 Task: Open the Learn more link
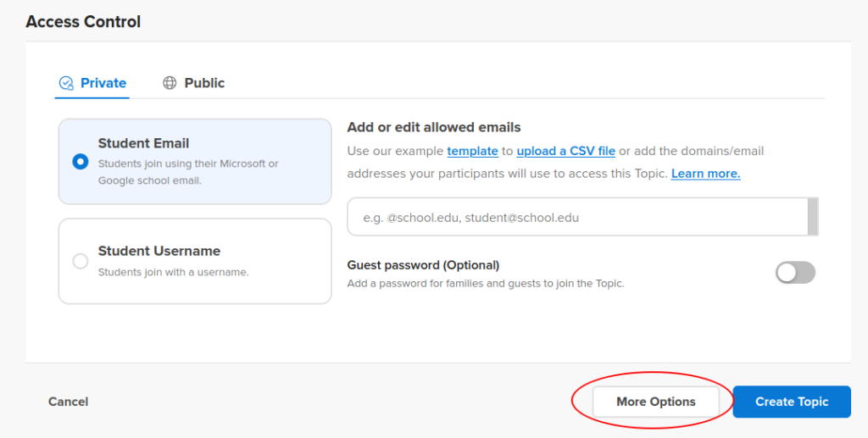tap(706, 174)
